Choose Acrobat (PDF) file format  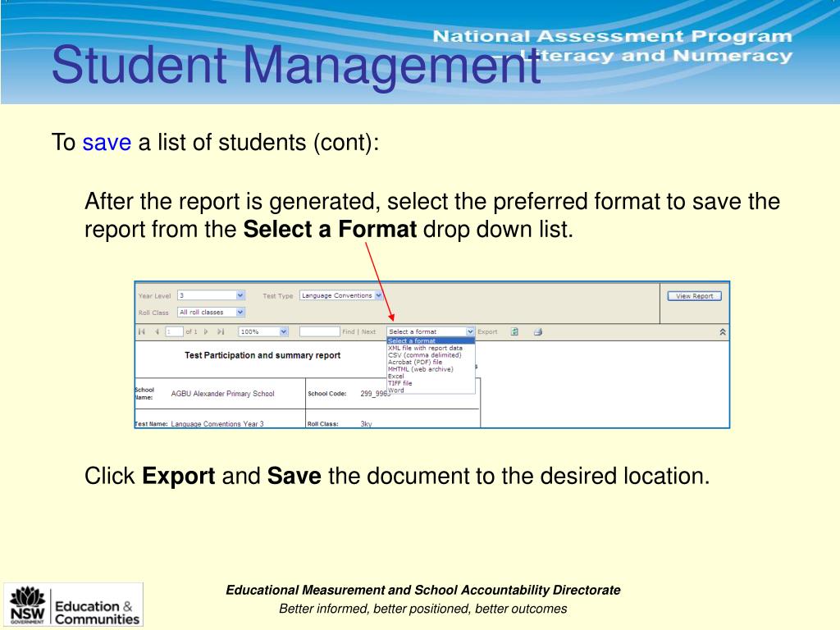[415, 362]
